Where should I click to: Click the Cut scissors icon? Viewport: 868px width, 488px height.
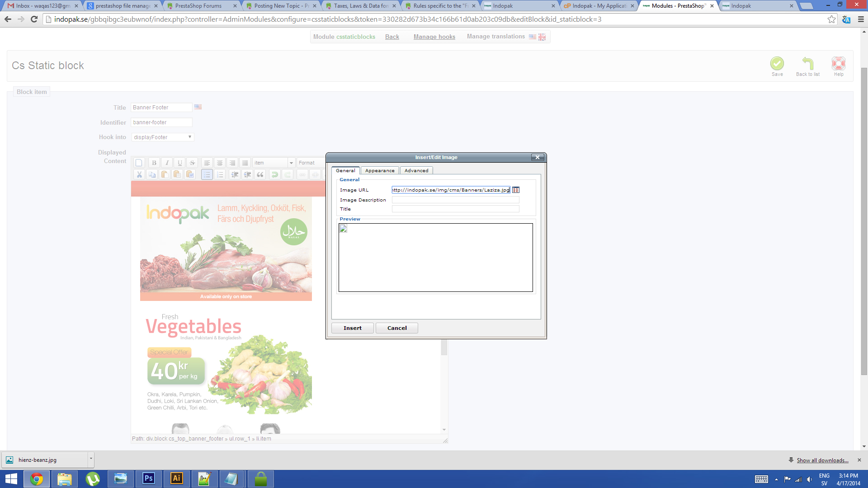(139, 174)
